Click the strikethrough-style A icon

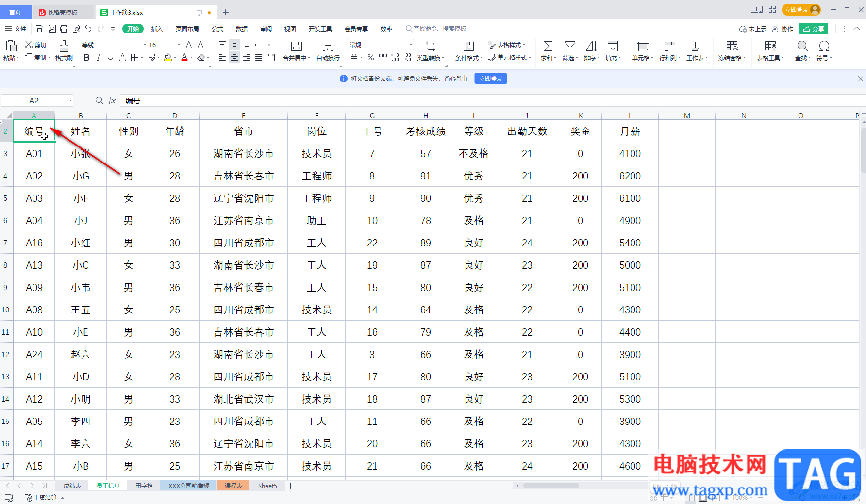[122, 57]
